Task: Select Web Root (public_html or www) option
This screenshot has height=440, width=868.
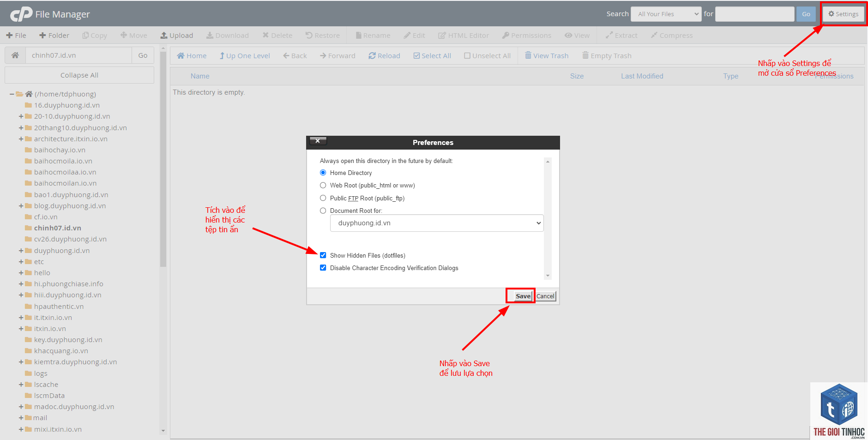Action: (323, 185)
